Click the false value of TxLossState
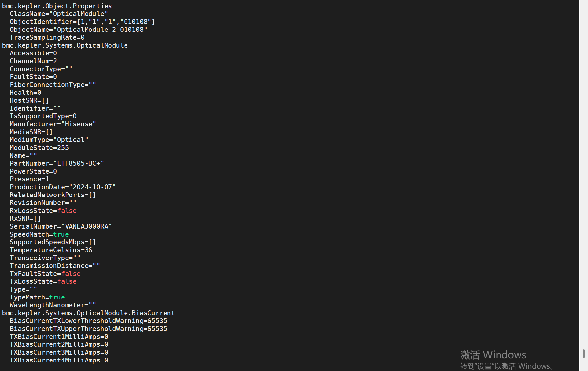 (x=67, y=281)
